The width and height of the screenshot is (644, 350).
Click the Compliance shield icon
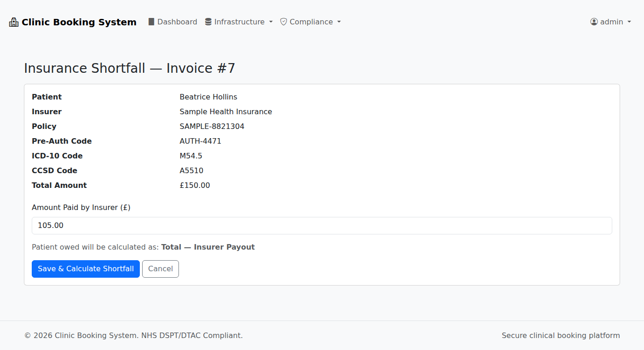coord(283,22)
